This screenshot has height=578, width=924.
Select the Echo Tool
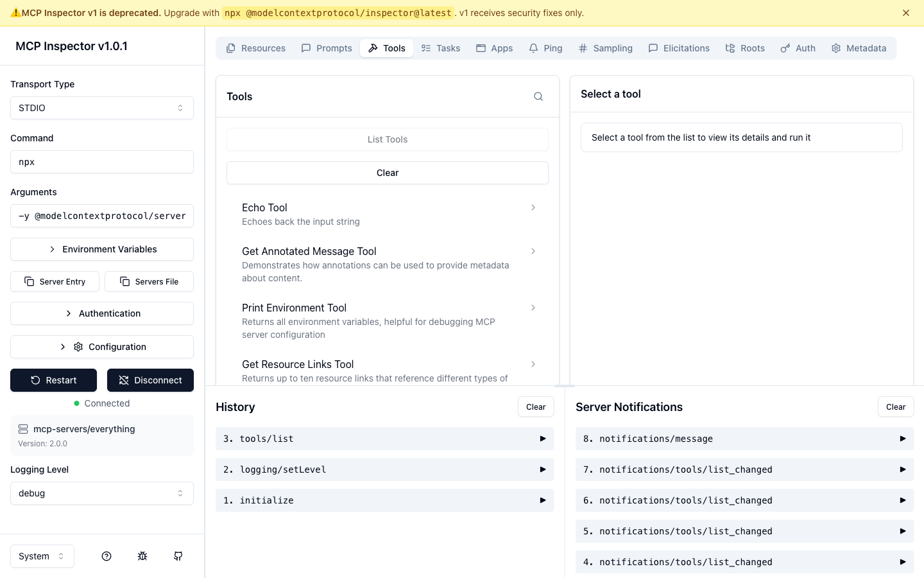388,215
